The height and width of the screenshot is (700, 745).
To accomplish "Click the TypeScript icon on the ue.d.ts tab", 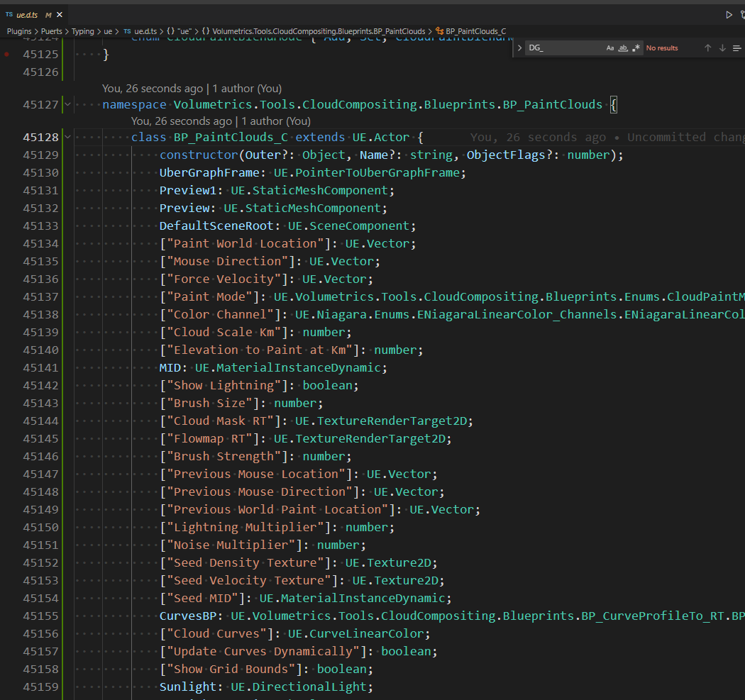I will [10, 13].
